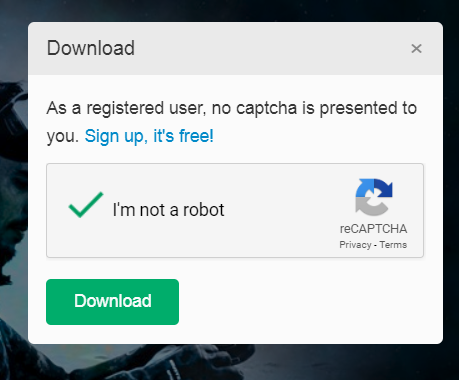
Task: Click the "reCAPTCHA" text label
Action: [x=373, y=229]
